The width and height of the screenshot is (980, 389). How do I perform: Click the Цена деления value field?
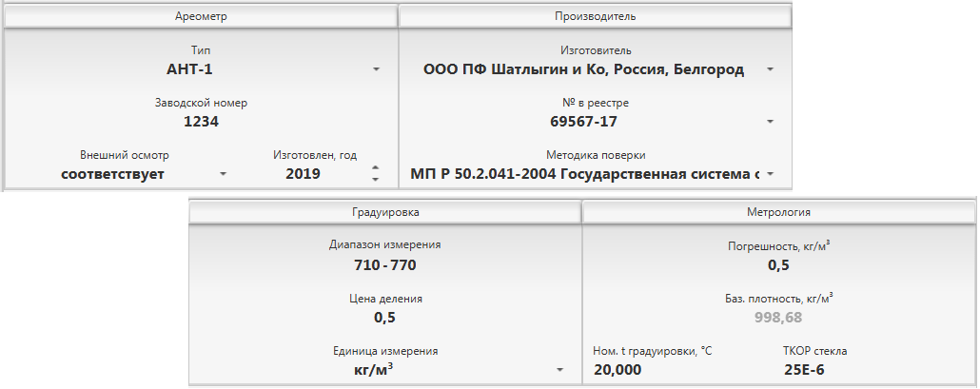pos(384,318)
